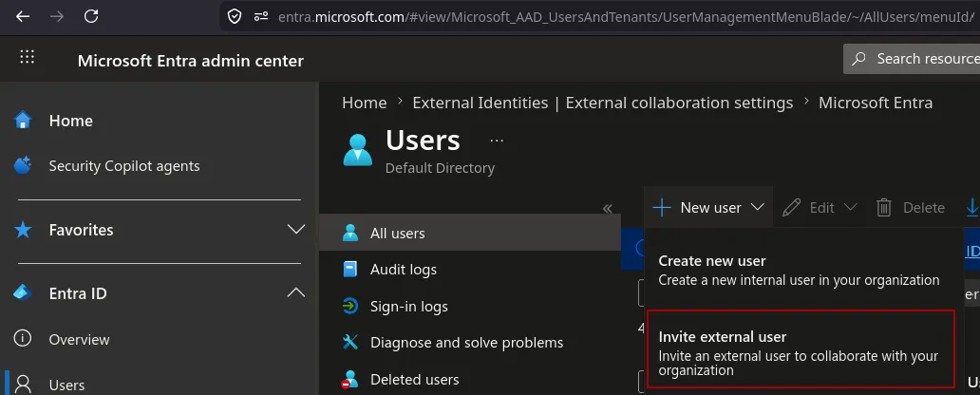Click the Home house icon in sidebar
Screen dimensions: 980x395
(x=23, y=120)
